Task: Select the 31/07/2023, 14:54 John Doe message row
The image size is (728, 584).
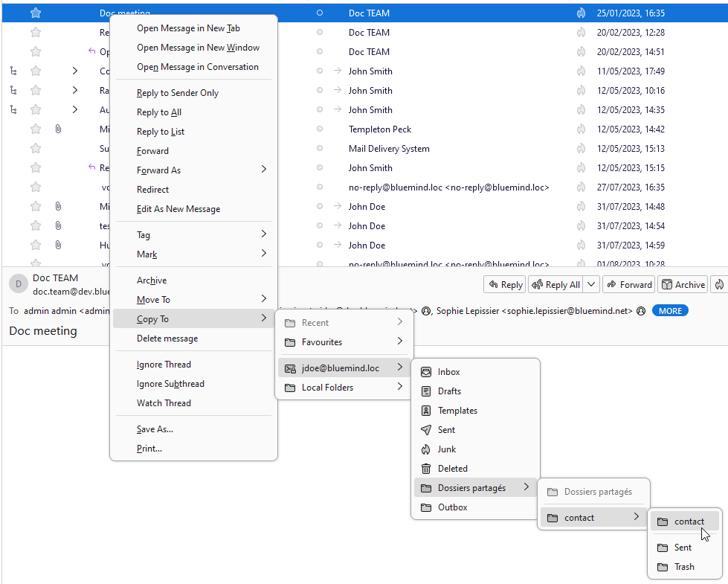Action: [x=446, y=226]
